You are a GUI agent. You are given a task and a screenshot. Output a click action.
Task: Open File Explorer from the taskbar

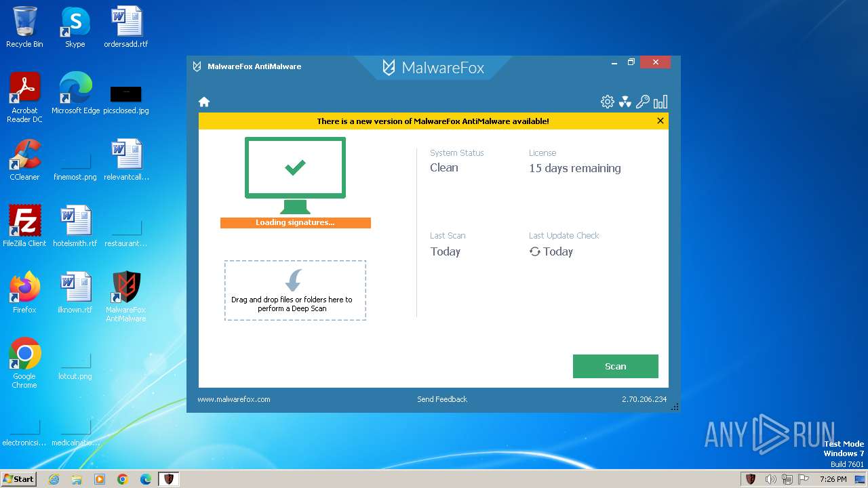pos(77,479)
